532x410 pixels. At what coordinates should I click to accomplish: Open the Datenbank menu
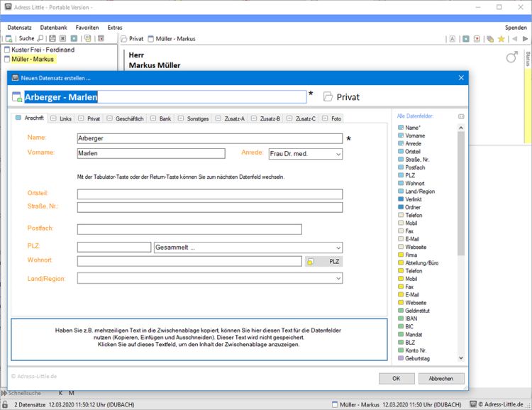pos(53,28)
